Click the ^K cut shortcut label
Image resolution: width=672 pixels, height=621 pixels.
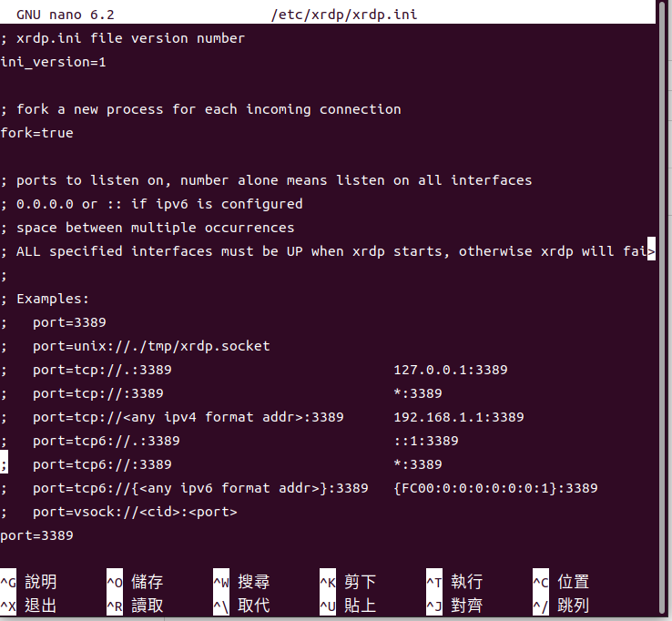point(348,582)
